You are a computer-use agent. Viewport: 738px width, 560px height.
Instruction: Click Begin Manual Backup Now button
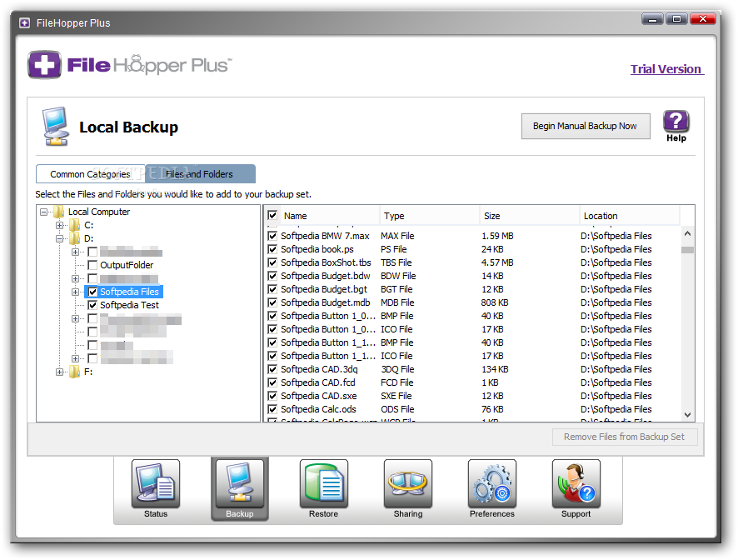(586, 126)
